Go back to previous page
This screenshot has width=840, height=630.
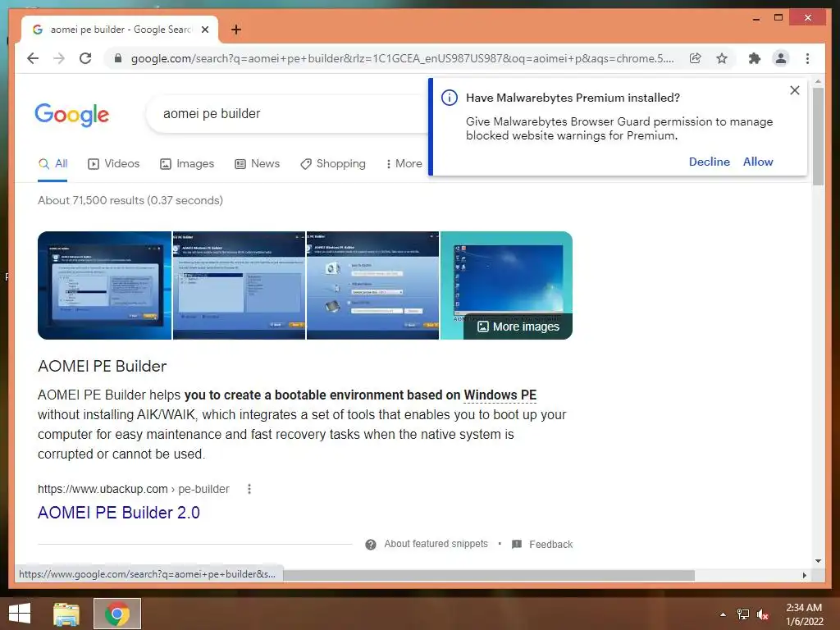[x=33, y=58]
